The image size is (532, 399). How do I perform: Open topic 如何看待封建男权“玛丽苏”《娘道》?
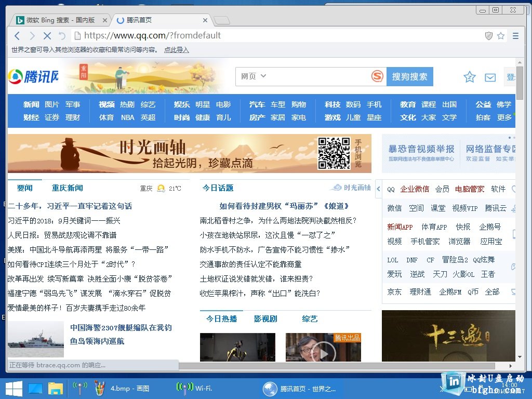284,206
